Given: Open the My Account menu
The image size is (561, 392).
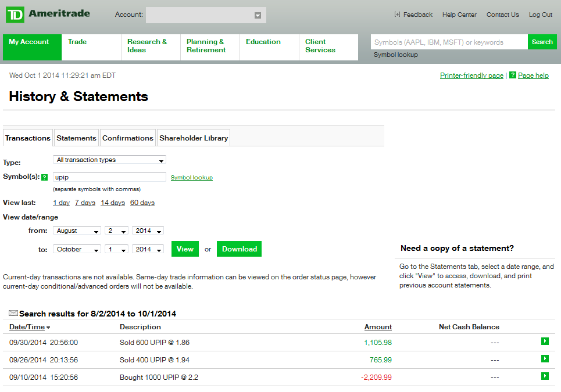Looking at the screenshot, I should tap(32, 47).
